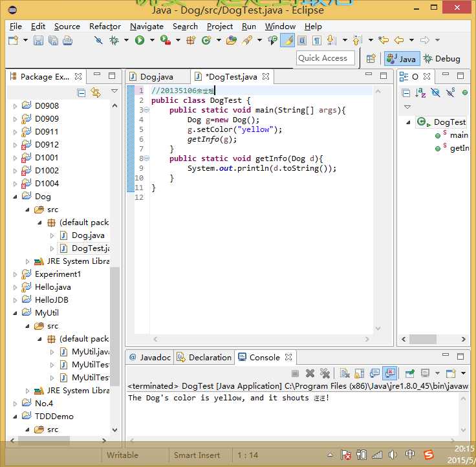Expand Dog.java in Package Explorer

click(52, 235)
